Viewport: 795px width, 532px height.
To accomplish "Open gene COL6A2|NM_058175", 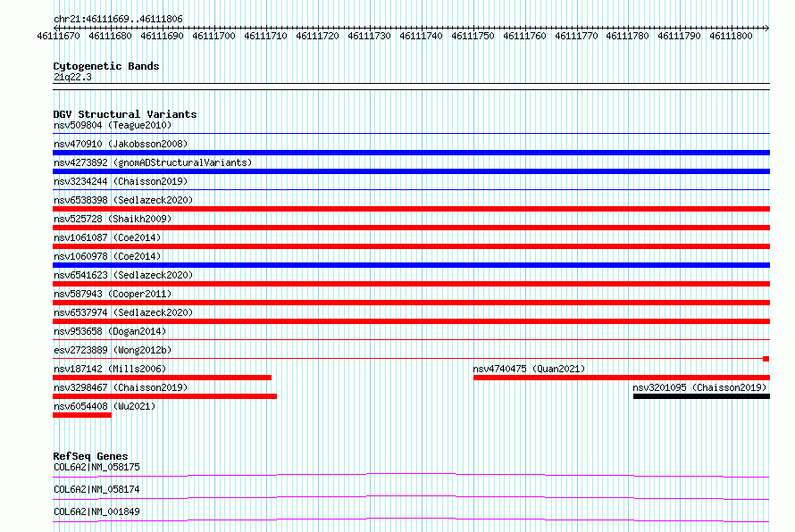I will coord(96,467).
